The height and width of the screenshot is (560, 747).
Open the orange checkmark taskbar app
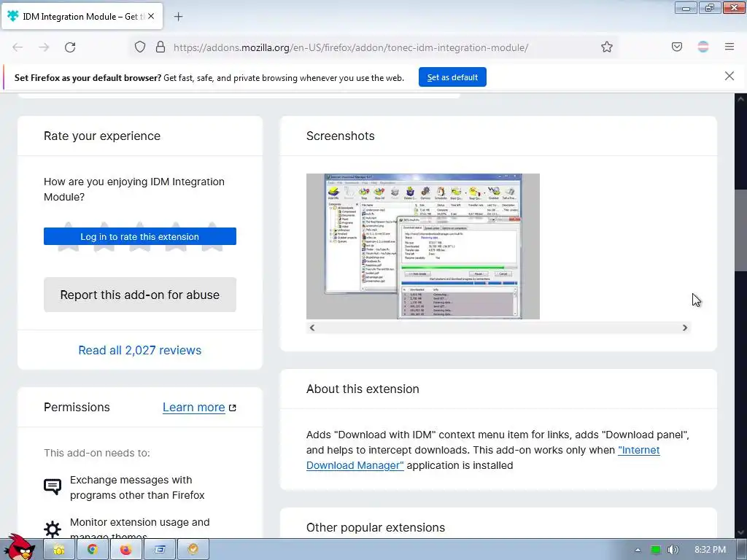[x=193, y=550]
